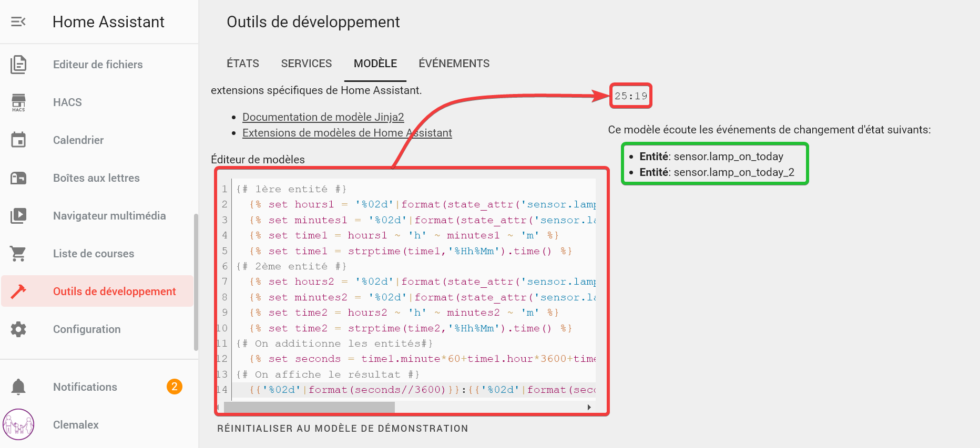Screen dimensions: 980x448
Task: Click the code editor scroll-right arrow
Action: 589,408
